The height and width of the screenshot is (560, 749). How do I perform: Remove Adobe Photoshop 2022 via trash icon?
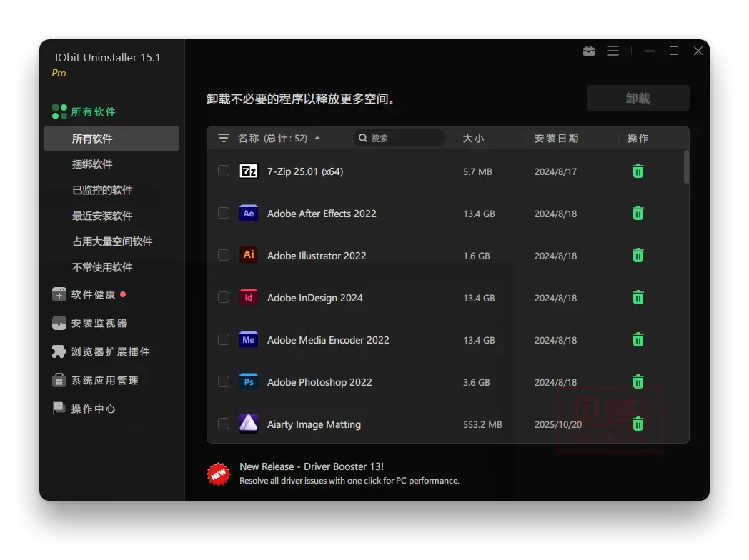point(638,381)
